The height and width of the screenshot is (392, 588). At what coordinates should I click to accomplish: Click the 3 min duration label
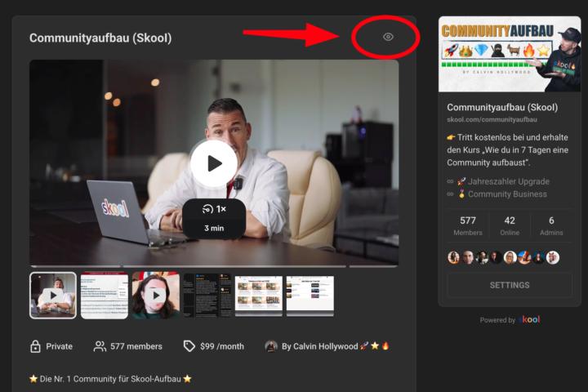tap(214, 228)
